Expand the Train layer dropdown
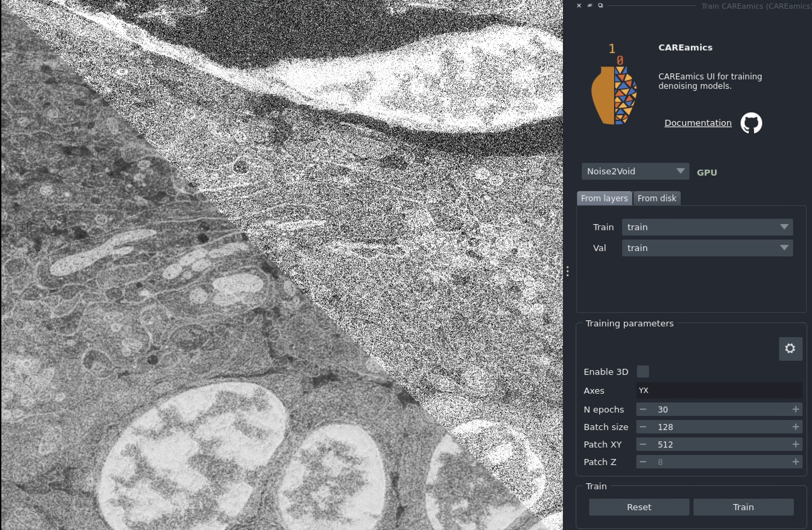Viewport: 812px width, 530px height. (x=707, y=227)
